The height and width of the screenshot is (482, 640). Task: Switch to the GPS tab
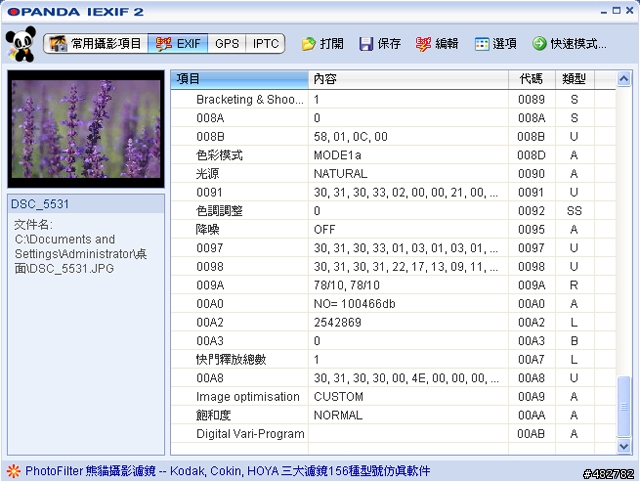point(227,43)
